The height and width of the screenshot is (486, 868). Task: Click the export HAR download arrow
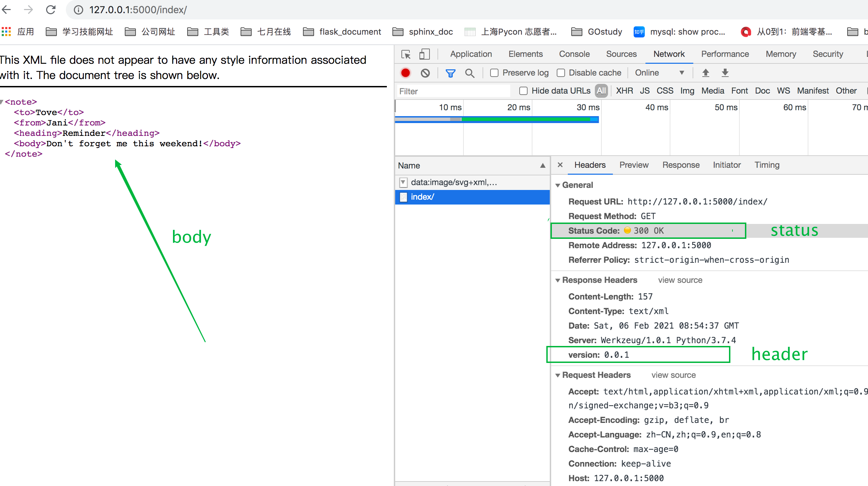725,73
